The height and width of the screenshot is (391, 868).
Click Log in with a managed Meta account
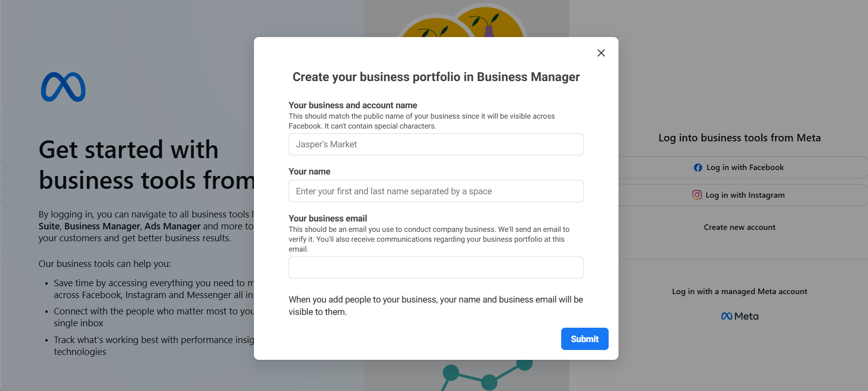pos(740,292)
